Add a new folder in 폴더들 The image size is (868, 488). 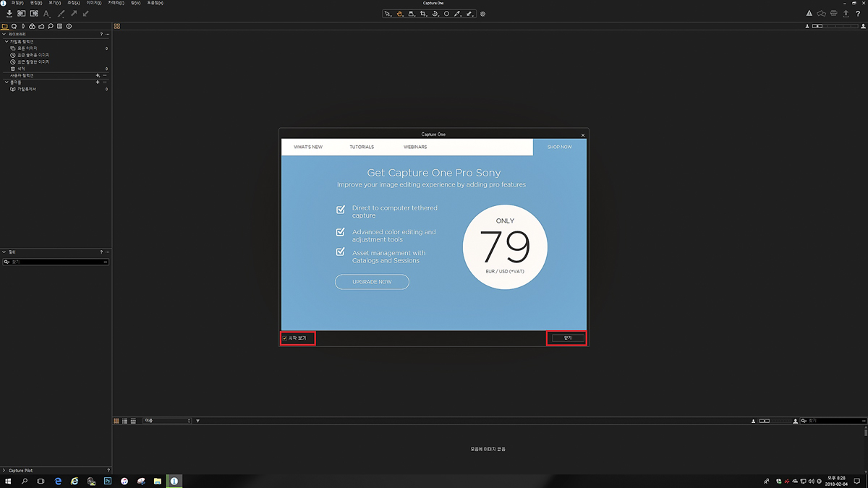tap(98, 82)
